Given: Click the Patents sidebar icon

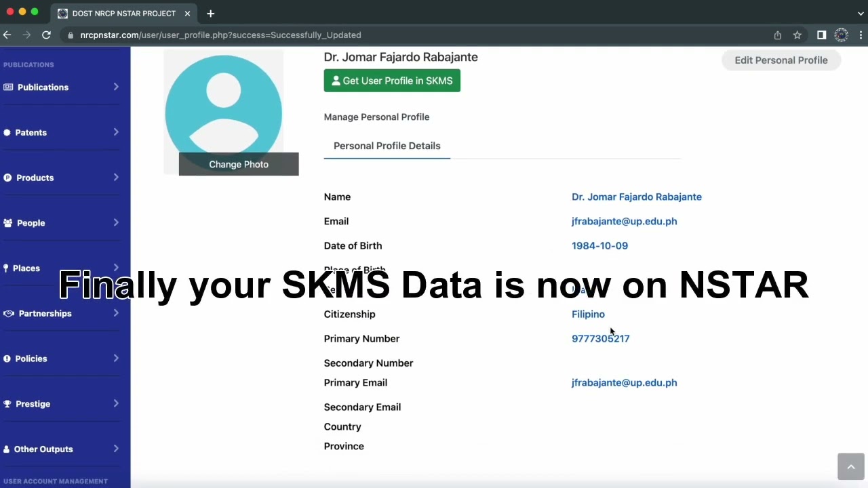Looking at the screenshot, I should (x=7, y=133).
